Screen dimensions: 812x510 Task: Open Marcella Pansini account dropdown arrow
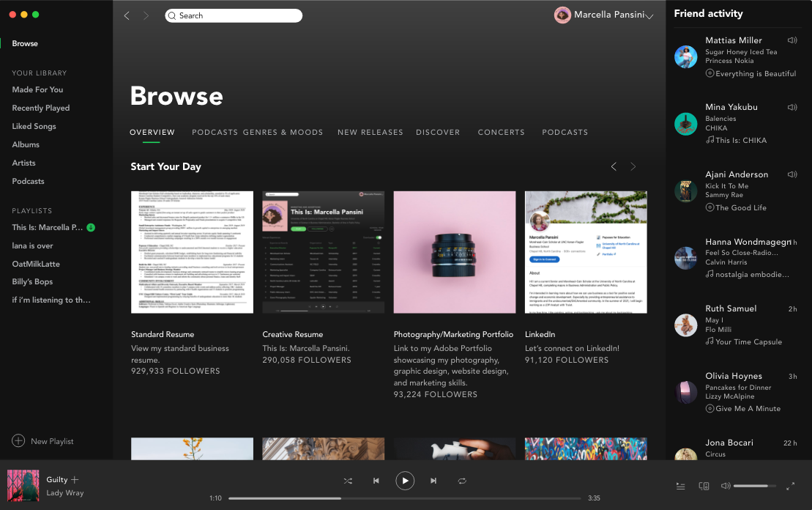tap(649, 16)
